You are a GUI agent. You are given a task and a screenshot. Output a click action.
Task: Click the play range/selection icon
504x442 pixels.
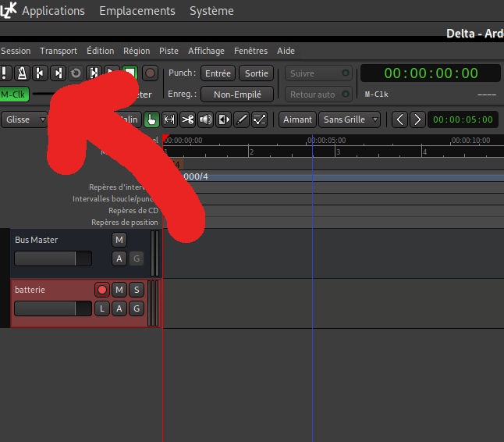[94, 73]
